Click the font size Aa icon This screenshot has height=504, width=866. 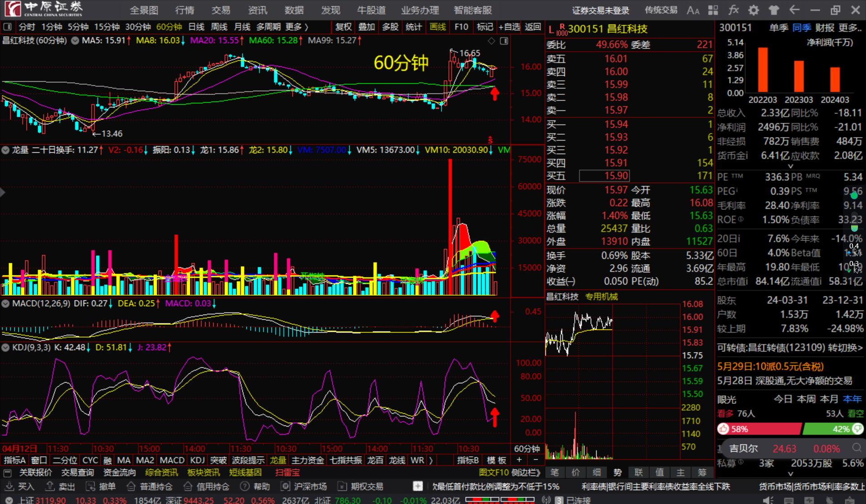point(693,10)
